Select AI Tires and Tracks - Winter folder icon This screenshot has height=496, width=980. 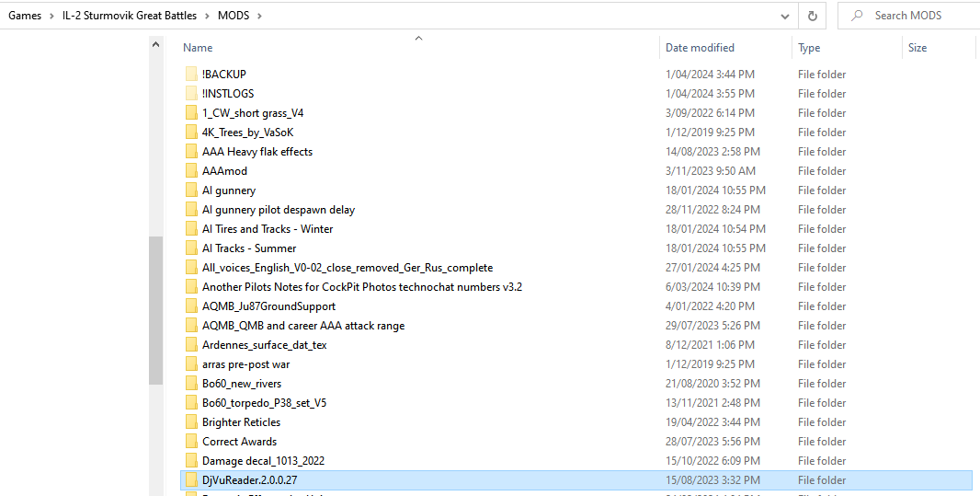pos(191,229)
